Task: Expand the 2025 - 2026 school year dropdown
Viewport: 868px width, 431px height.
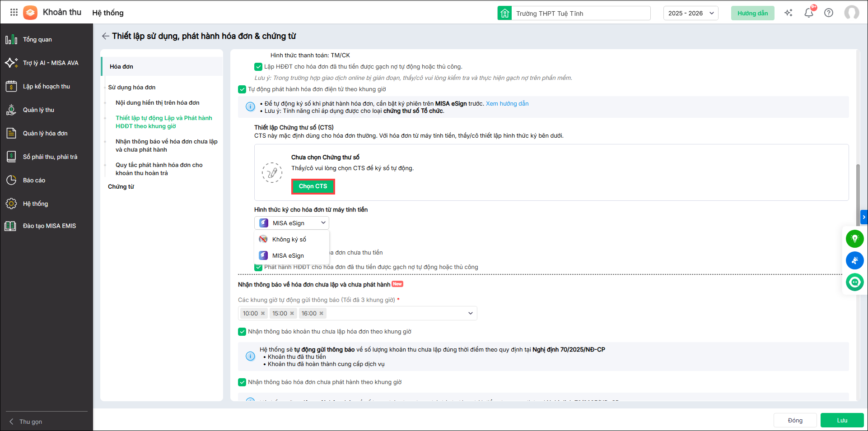Action: tap(690, 13)
